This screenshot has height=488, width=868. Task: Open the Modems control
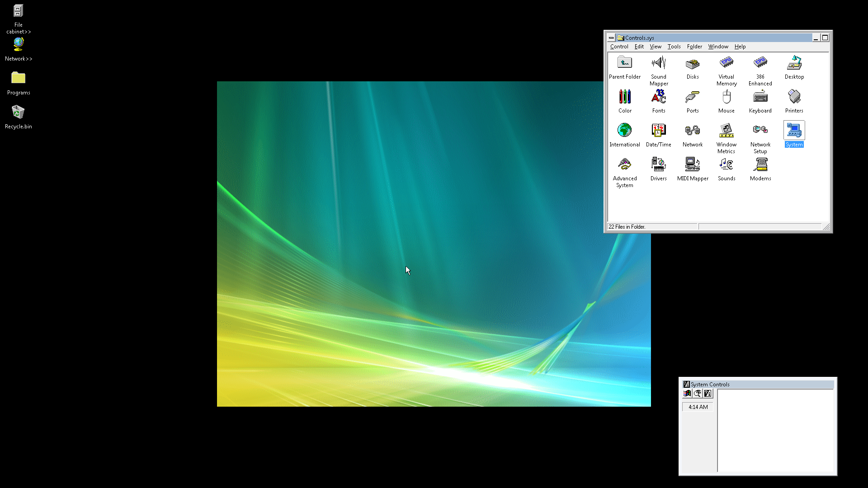coord(760,164)
